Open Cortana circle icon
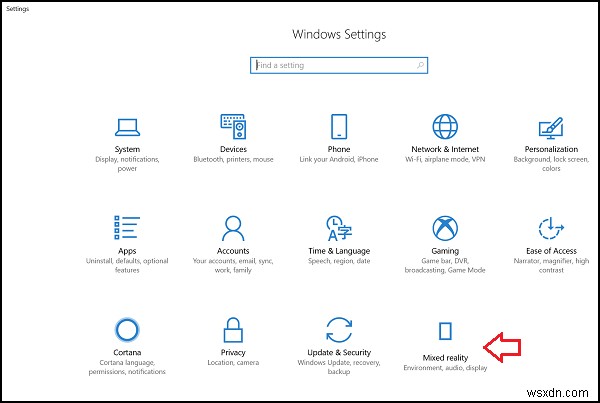This screenshot has height=403, width=600. tap(126, 329)
